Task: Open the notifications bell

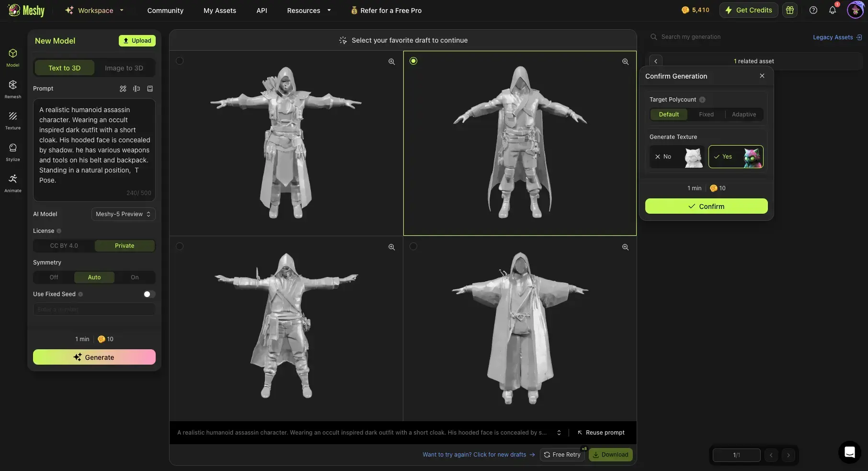Action: (x=833, y=10)
